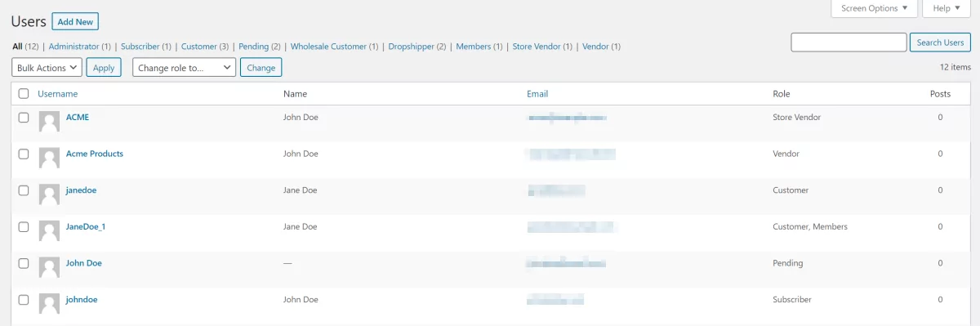Viewport: 980px width, 326px height.
Task: Click the Add New user button
Action: [75, 22]
